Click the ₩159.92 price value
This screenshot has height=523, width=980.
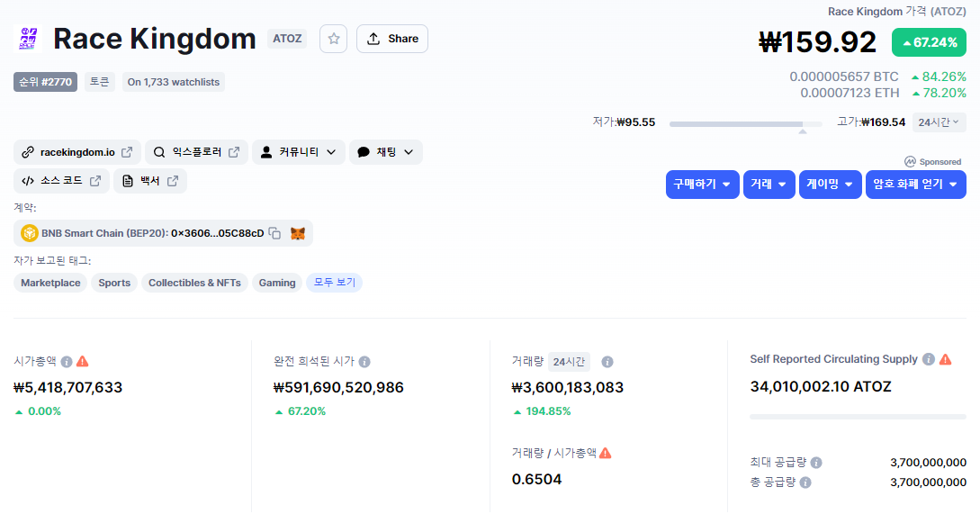coord(817,42)
